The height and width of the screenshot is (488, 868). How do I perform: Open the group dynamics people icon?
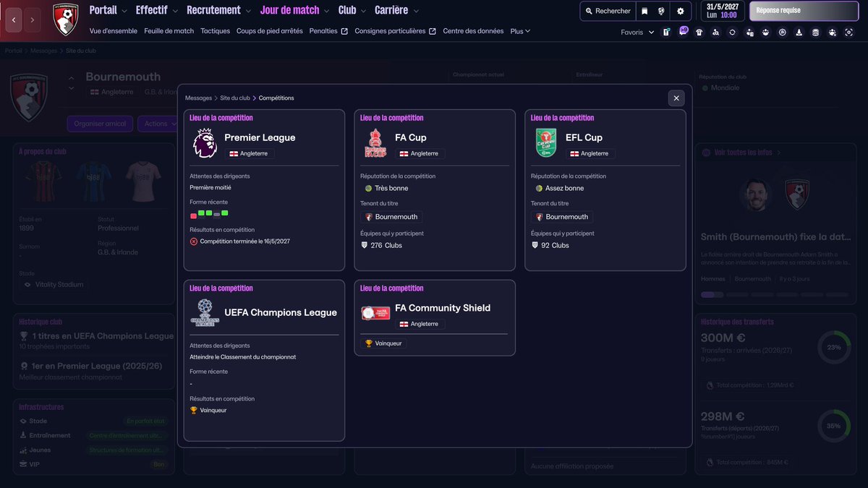click(765, 32)
